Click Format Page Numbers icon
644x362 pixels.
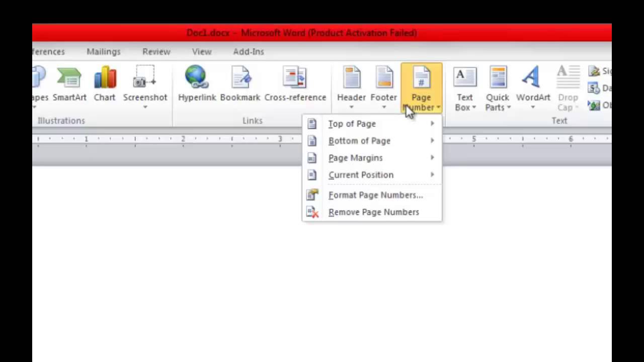coord(312,195)
